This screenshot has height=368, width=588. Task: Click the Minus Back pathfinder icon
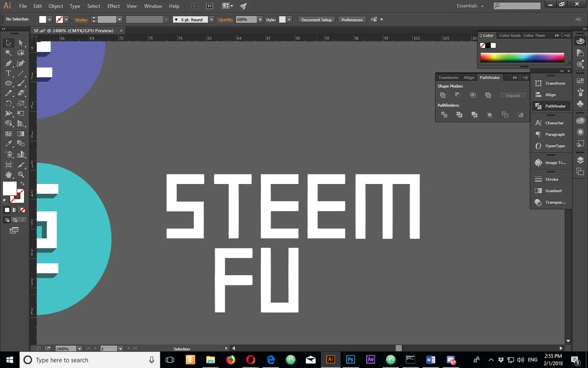coord(520,115)
